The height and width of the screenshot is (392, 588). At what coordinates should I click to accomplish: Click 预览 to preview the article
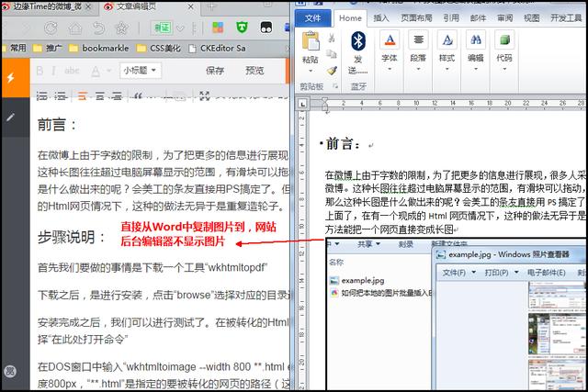(254, 71)
